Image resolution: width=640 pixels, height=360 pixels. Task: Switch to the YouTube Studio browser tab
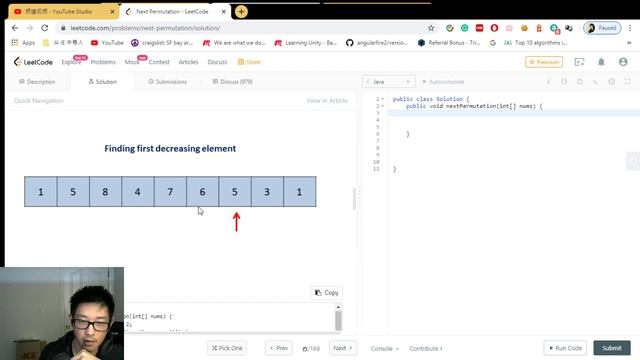pos(63,11)
